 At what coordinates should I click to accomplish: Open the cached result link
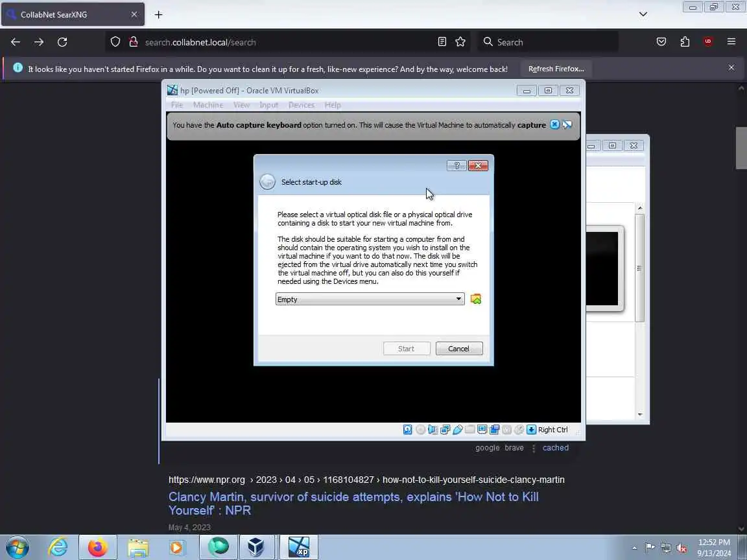click(x=556, y=448)
